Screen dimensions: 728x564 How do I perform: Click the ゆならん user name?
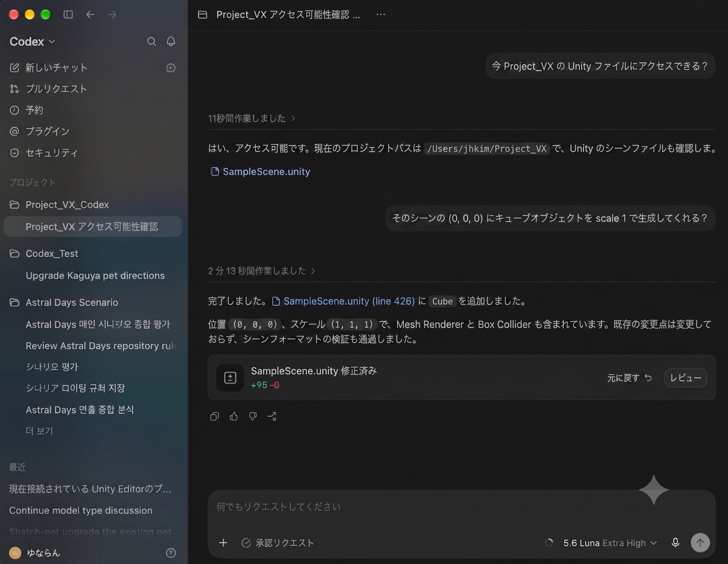[x=43, y=553]
